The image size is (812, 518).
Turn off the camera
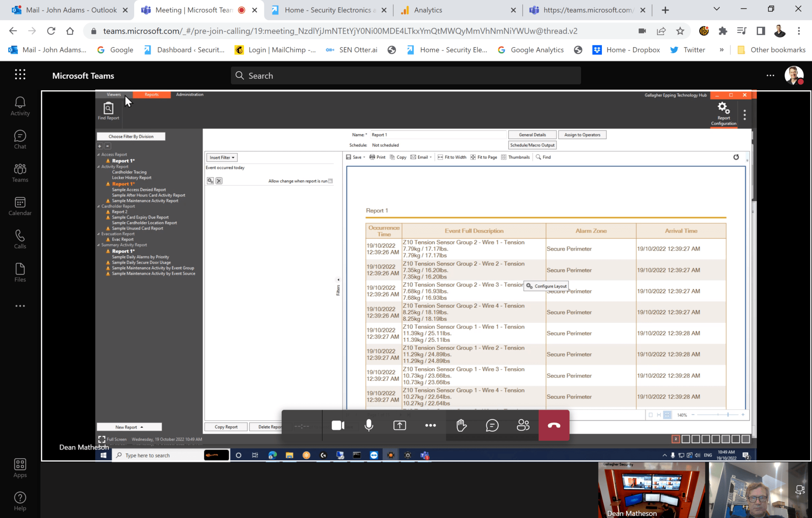coord(337,425)
